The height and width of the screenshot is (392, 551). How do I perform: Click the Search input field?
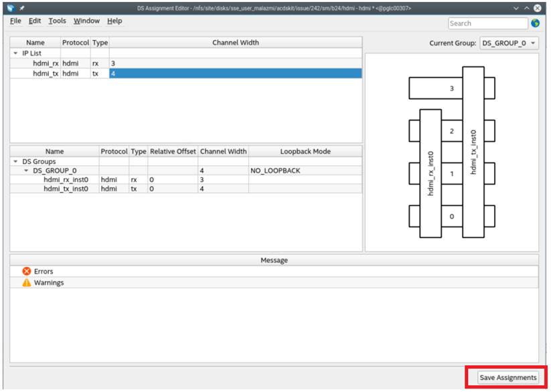(x=488, y=23)
